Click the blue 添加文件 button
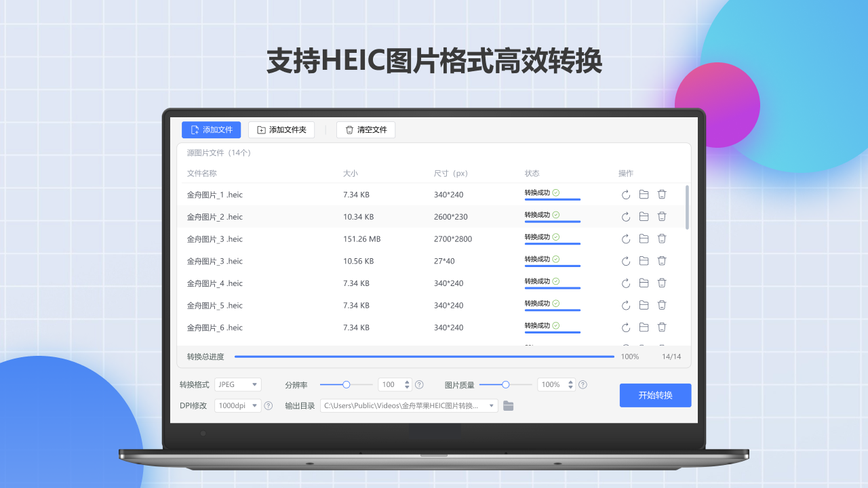868x488 pixels. (211, 129)
